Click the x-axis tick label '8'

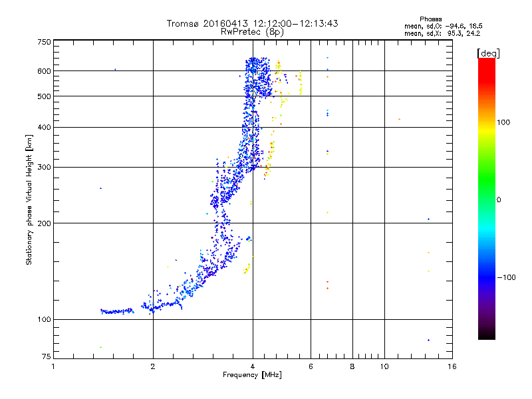[x=352, y=366]
